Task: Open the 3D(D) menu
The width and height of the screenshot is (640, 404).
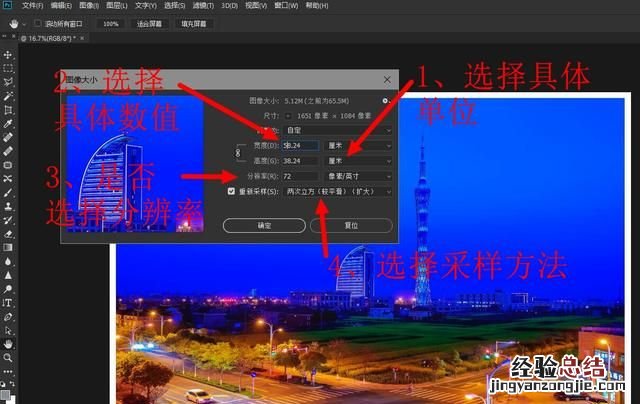Action: [x=229, y=6]
